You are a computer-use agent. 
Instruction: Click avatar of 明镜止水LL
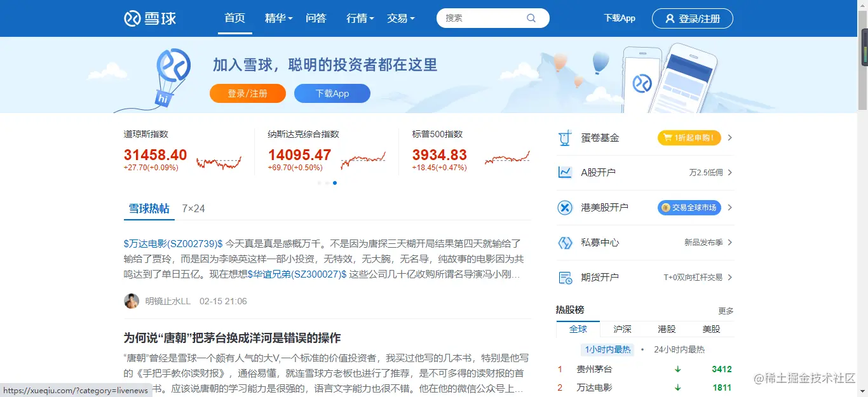[x=132, y=301]
